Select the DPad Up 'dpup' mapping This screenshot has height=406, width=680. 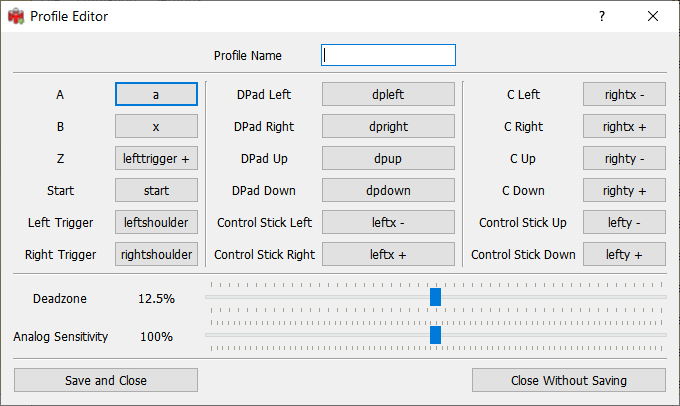pyautogui.click(x=388, y=158)
